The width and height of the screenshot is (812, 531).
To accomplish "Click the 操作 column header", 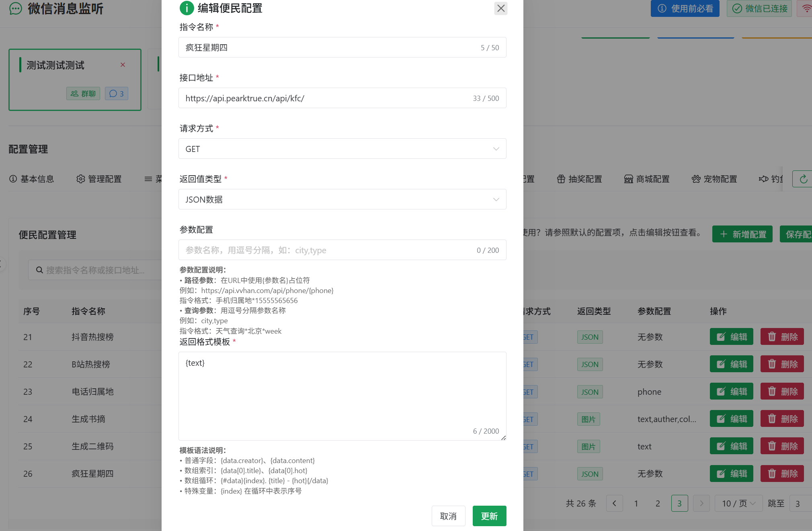I will 718,311.
